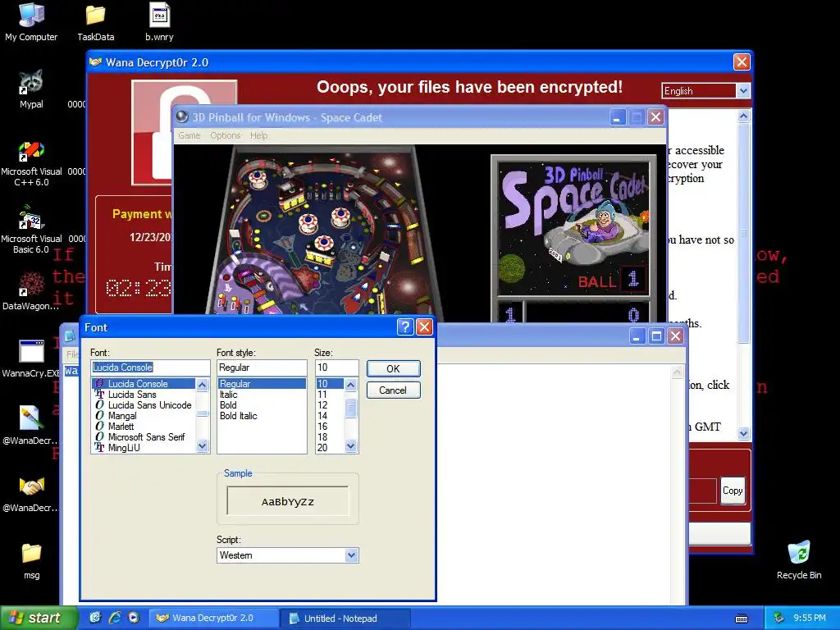Open Microsoft Visual Basic 6.0 shortcut
This screenshot has width=840, height=630.
(x=31, y=231)
